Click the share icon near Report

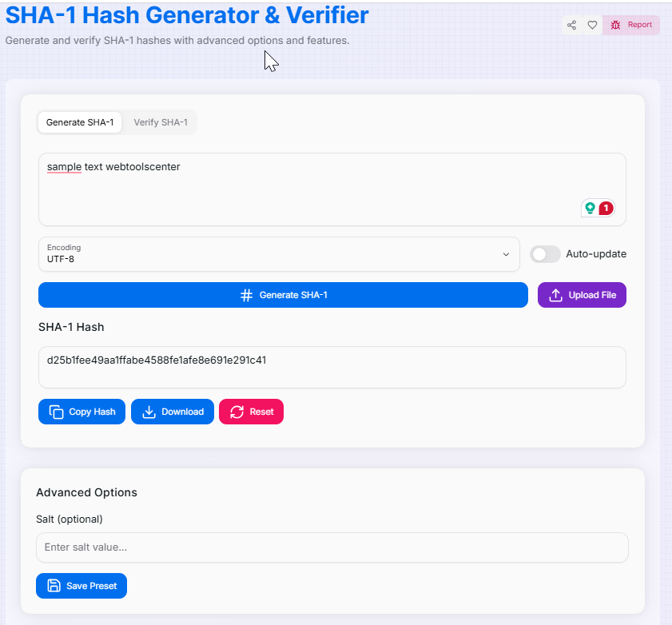click(571, 25)
